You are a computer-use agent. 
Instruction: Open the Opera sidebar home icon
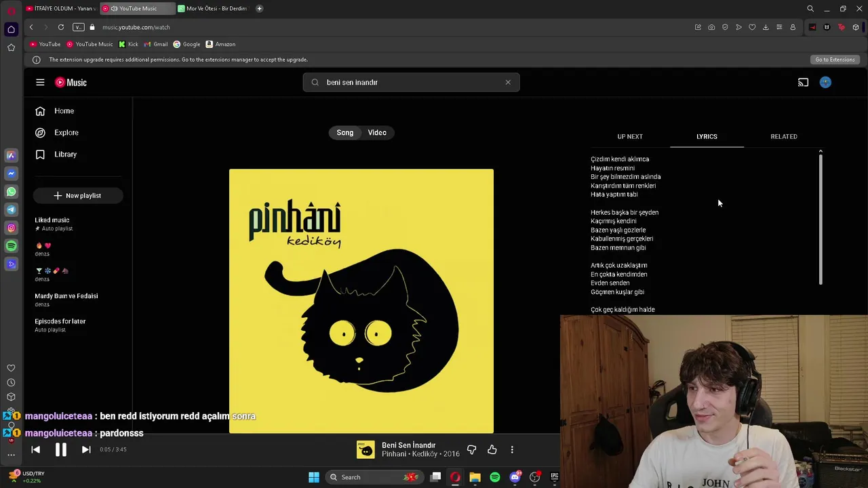(x=11, y=29)
